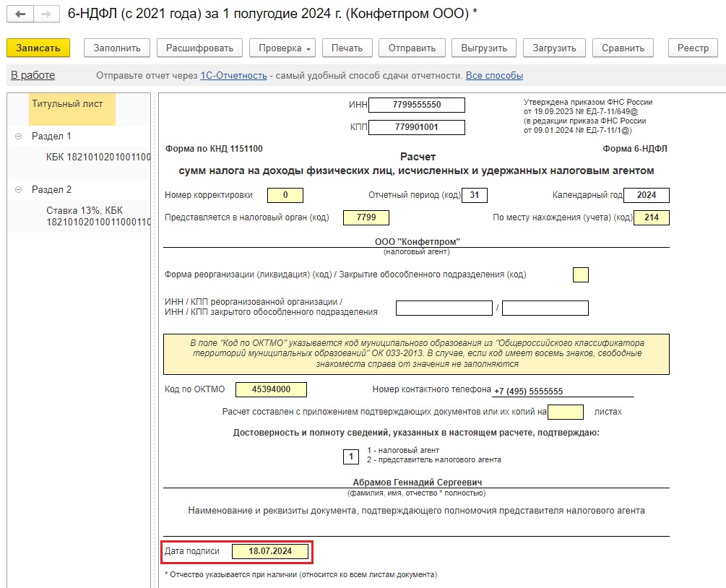Select Титульный лист in the section list

(x=72, y=109)
